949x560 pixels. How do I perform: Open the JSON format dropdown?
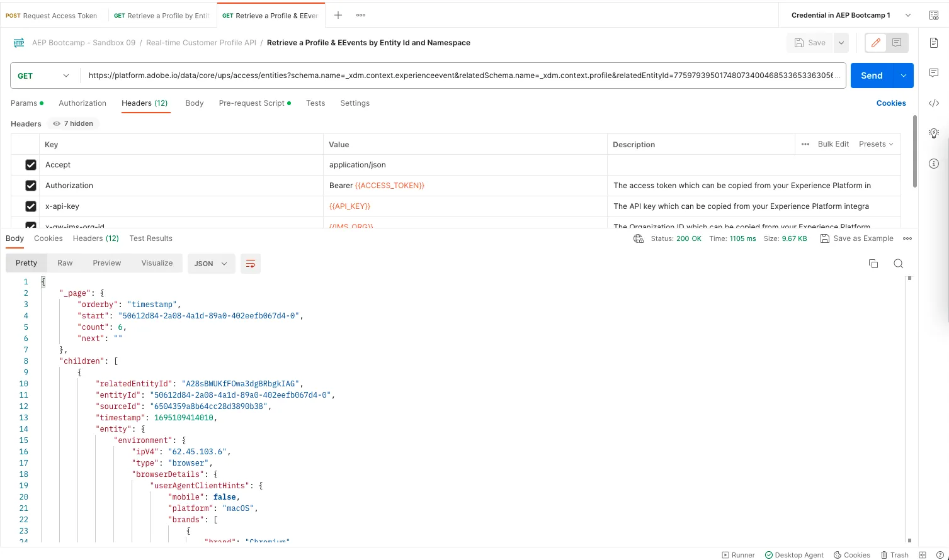211,264
